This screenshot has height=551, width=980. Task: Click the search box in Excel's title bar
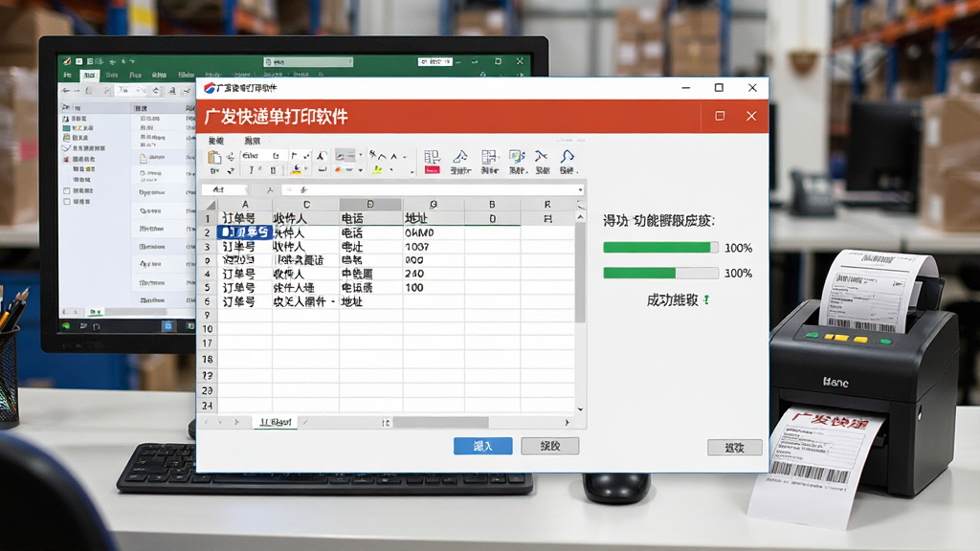click(308, 62)
